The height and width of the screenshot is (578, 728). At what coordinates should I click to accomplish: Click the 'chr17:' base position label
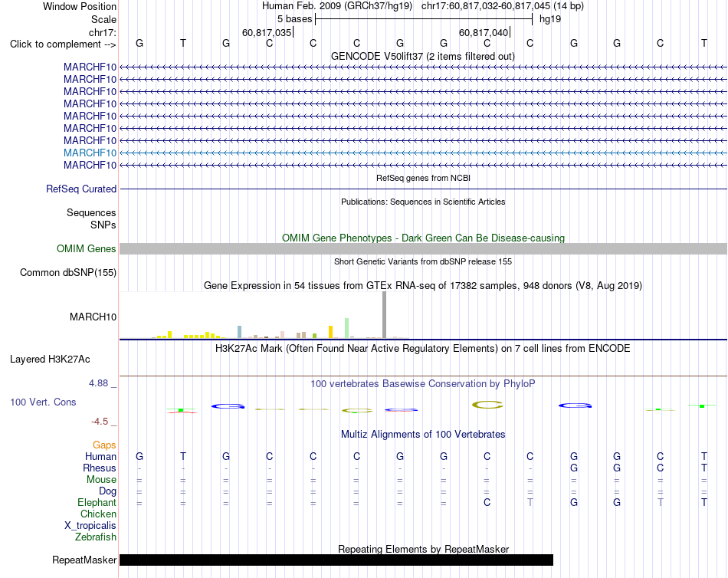pos(103,32)
